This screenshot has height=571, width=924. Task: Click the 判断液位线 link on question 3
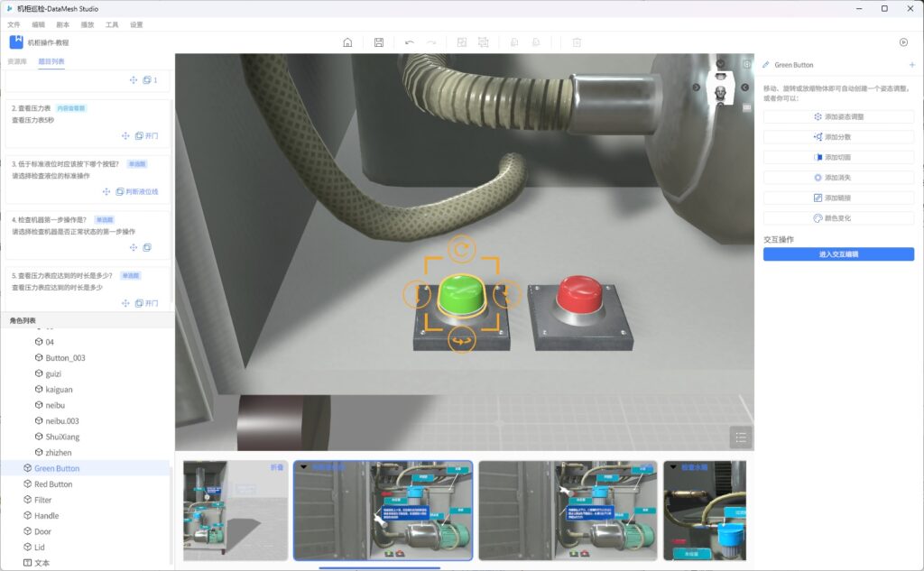pos(137,191)
